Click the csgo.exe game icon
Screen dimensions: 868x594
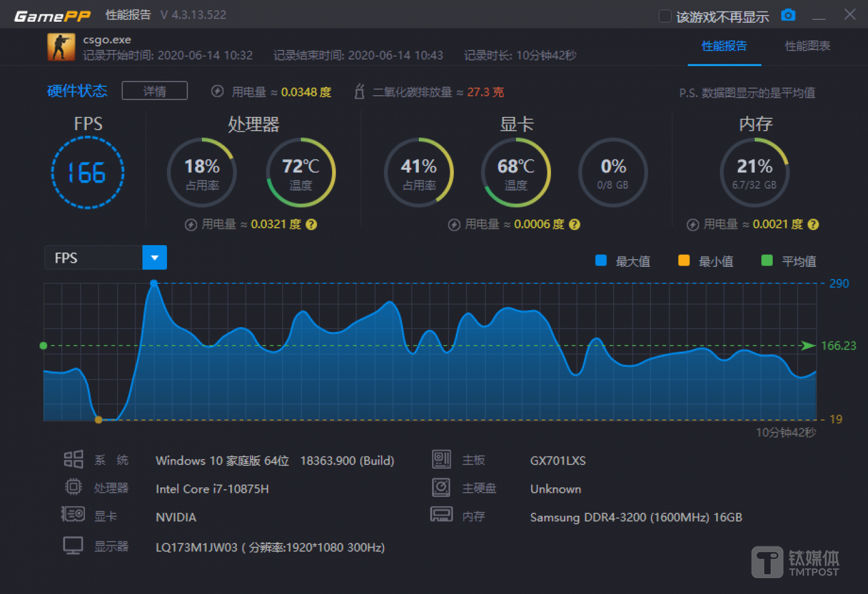coord(60,47)
